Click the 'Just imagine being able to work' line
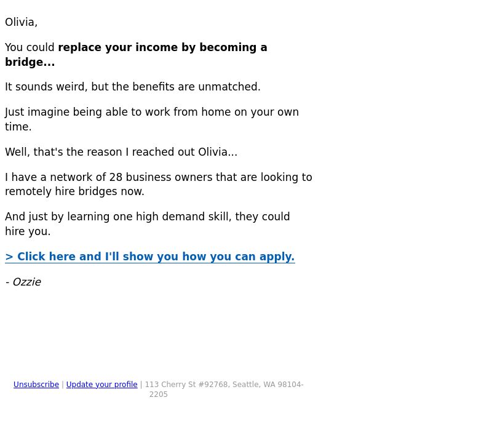 (x=152, y=112)
